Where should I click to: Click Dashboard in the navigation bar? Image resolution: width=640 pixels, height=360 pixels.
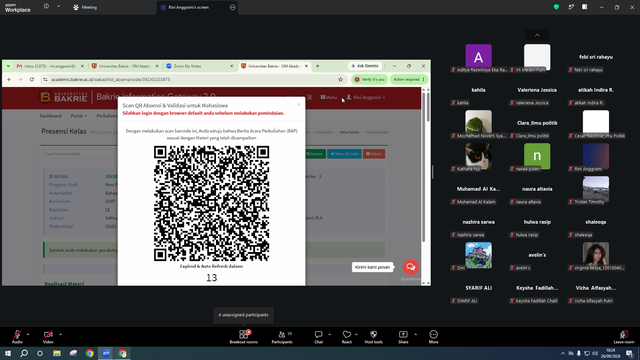[51, 116]
